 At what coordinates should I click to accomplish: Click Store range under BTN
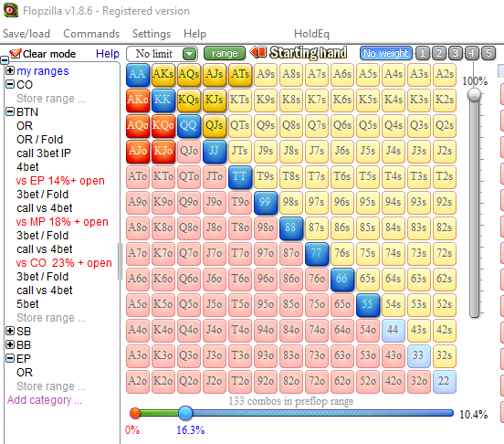pyautogui.click(x=51, y=318)
